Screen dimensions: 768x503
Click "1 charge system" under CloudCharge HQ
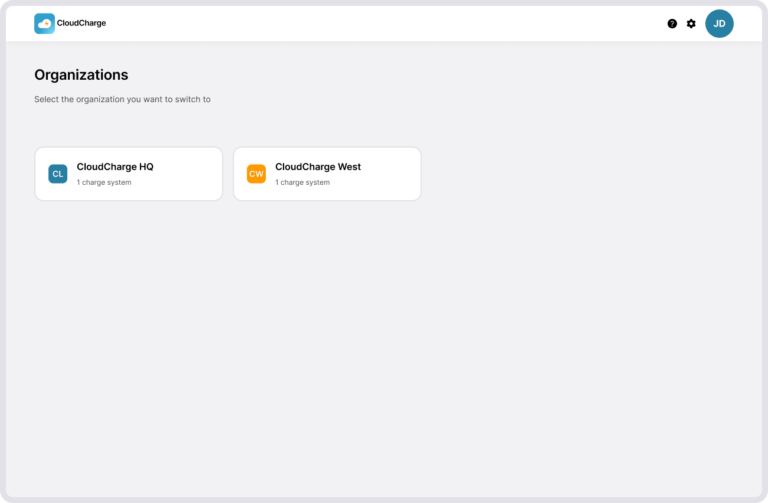coord(104,182)
